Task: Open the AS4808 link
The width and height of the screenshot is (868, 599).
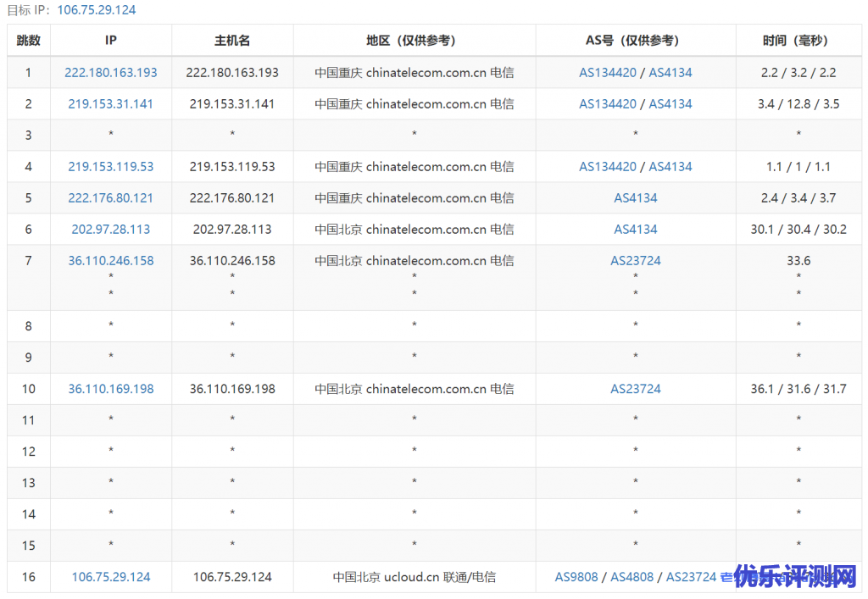Action: (x=632, y=577)
